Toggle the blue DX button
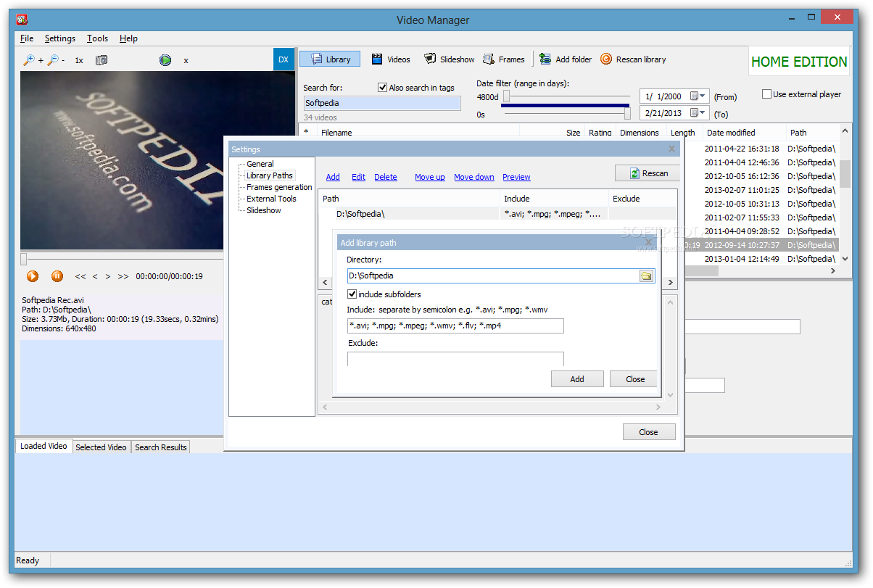This screenshot has height=588, width=873. pos(284,59)
